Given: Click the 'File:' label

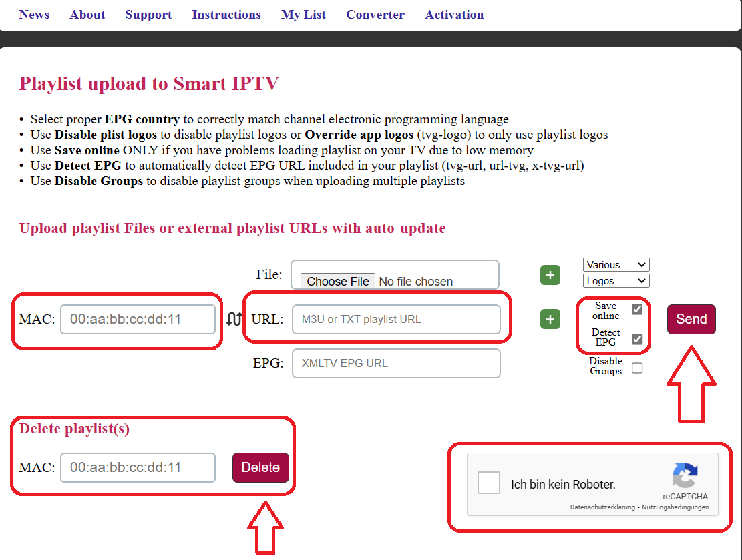Looking at the screenshot, I should [x=268, y=275].
